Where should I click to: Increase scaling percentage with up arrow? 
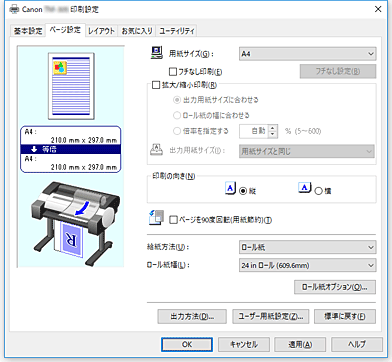tap(273, 128)
